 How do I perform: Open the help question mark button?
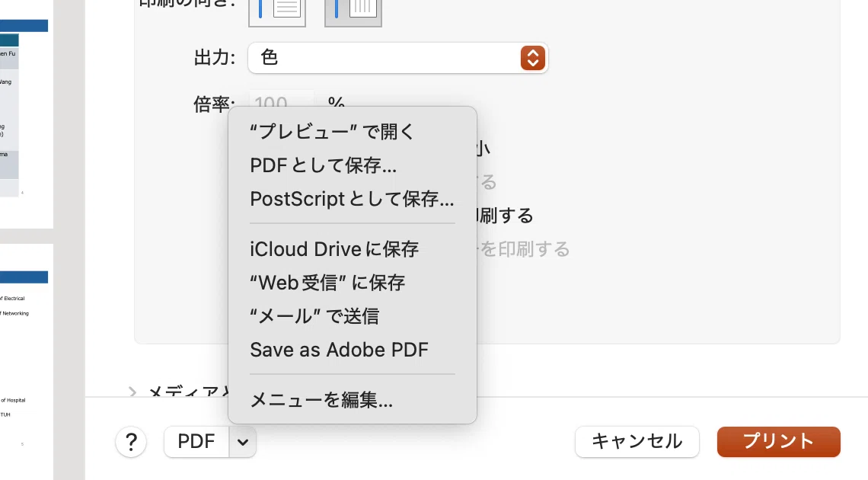[131, 442]
